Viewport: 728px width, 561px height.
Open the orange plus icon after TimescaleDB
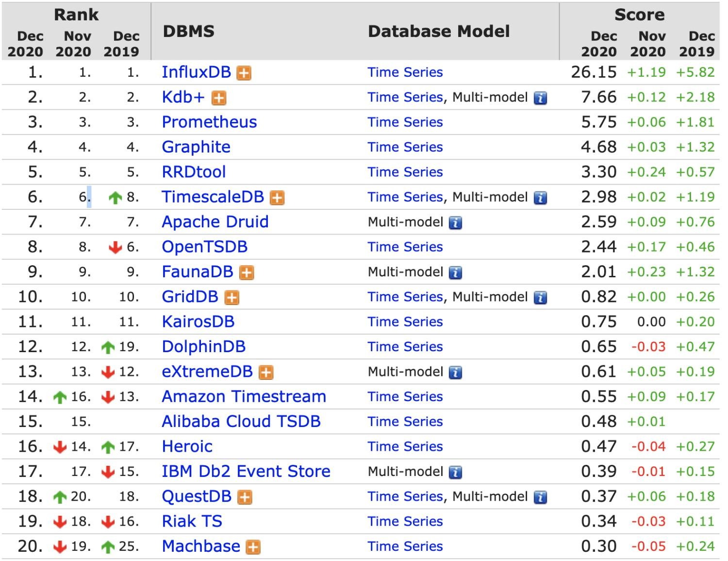coord(277,198)
